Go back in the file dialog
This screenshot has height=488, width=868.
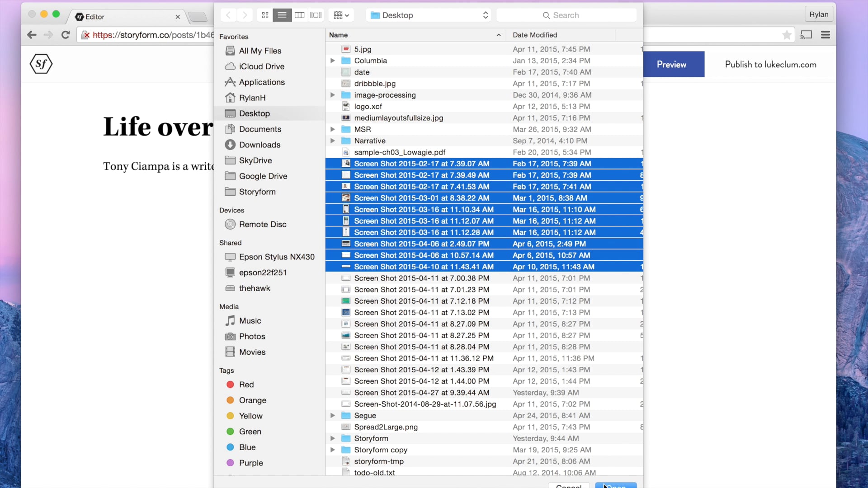click(229, 15)
